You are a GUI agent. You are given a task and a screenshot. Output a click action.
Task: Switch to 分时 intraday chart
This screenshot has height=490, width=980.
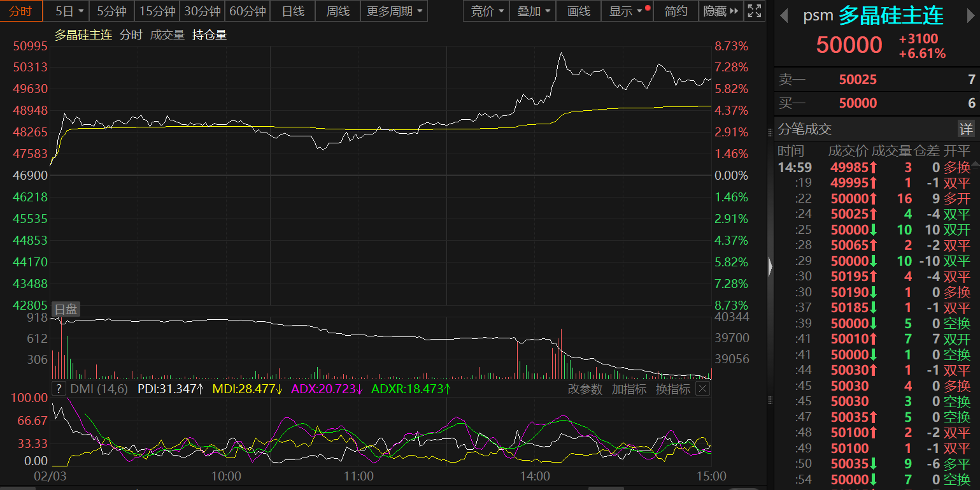pyautogui.click(x=21, y=11)
